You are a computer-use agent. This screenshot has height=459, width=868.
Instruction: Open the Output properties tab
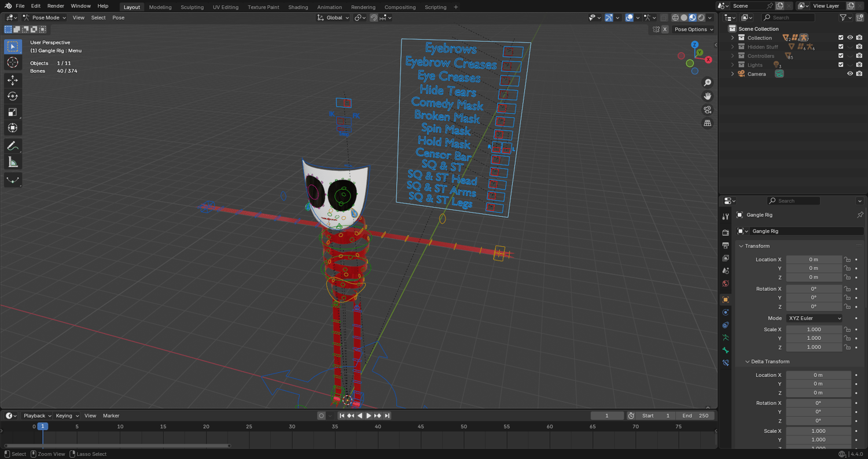pyautogui.click(x=726, y=246)
